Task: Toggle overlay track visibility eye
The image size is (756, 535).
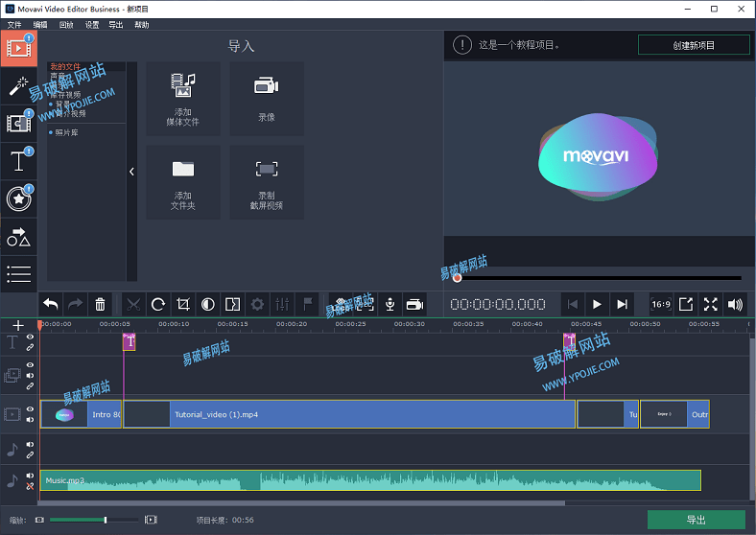Action: click(x=30, y=365)
